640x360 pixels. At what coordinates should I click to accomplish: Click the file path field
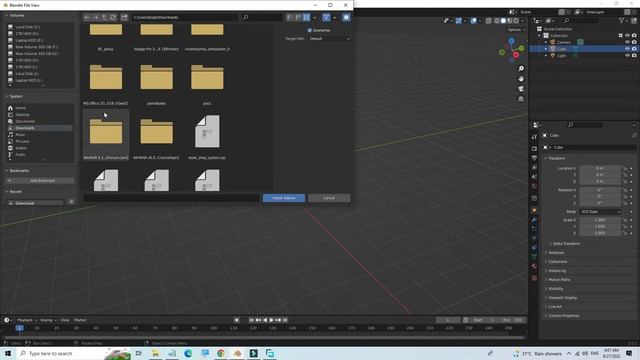pos(184,18)
